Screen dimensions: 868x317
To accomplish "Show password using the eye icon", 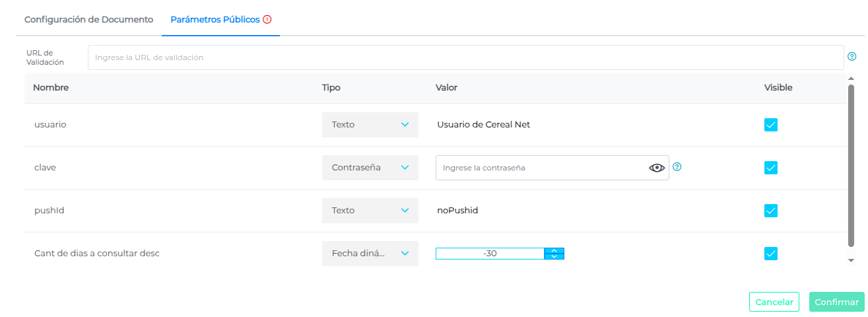I will click(x=657, y=168).
